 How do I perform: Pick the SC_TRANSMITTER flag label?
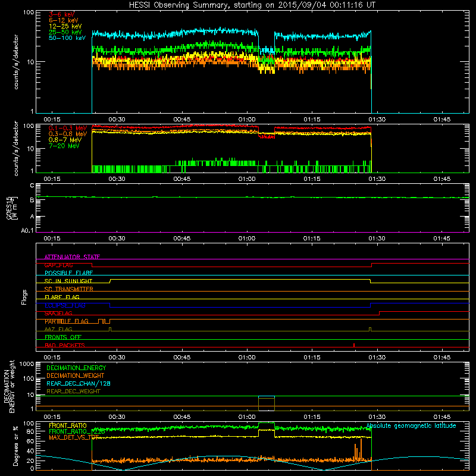click(x=68, y=289)
